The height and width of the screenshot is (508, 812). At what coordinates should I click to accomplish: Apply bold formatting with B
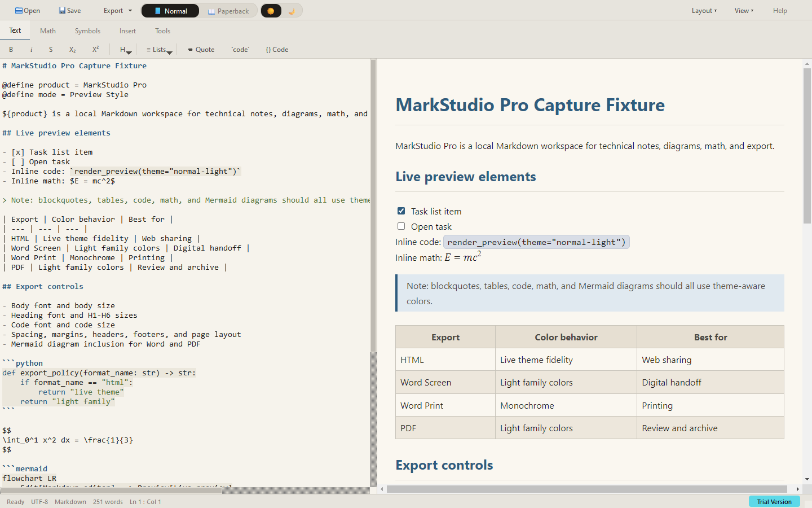11,50
